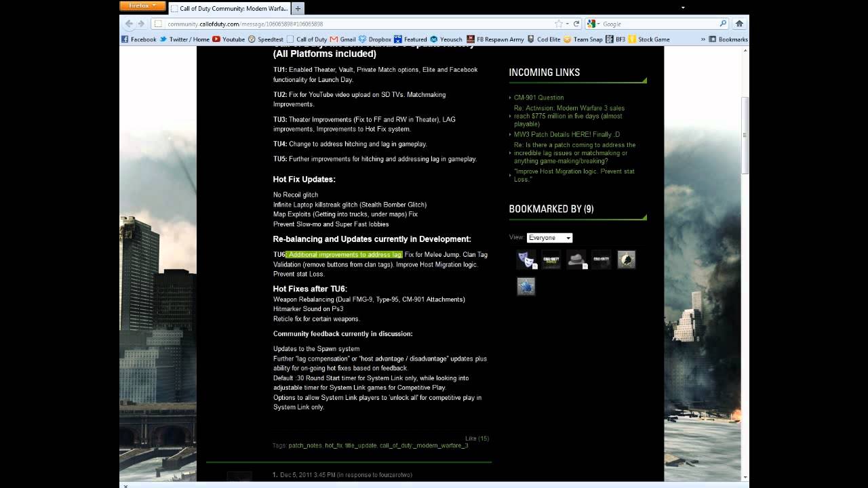Click the blue snowflake avatar thumbnail
Image resolution: width=868 pixels, height=488 pixels.
(526, 286)
